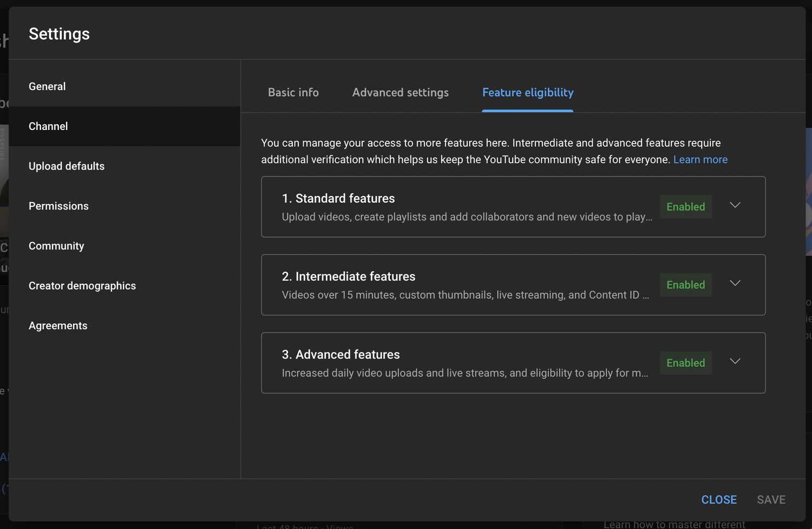Viewport: 812px width, 529px height.
Task: Switch to the Advanced settings tab
Action: point(400,93)
